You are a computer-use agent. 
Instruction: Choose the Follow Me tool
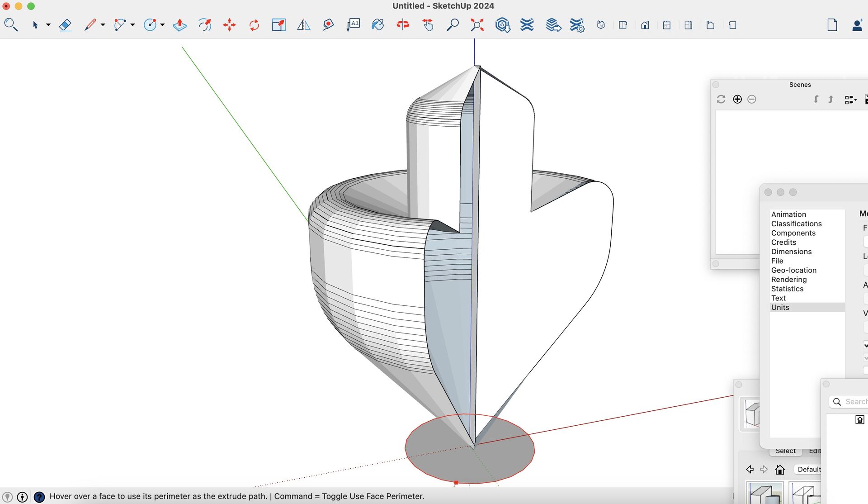[205, 25]
